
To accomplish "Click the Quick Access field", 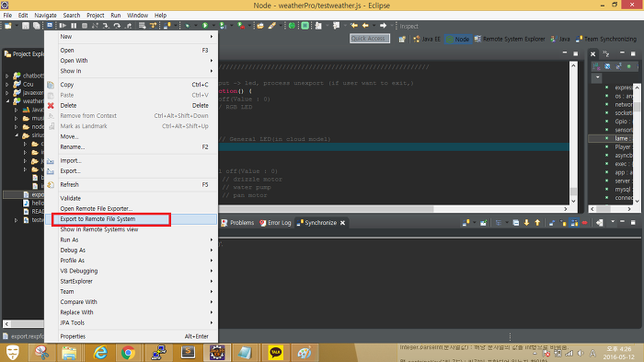I will tap(370, 39).
